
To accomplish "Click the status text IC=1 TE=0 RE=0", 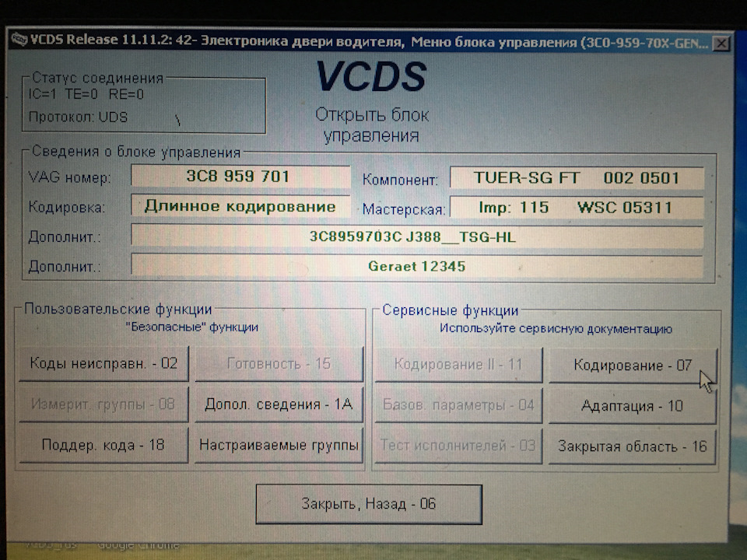I will (x=86, y=94).
